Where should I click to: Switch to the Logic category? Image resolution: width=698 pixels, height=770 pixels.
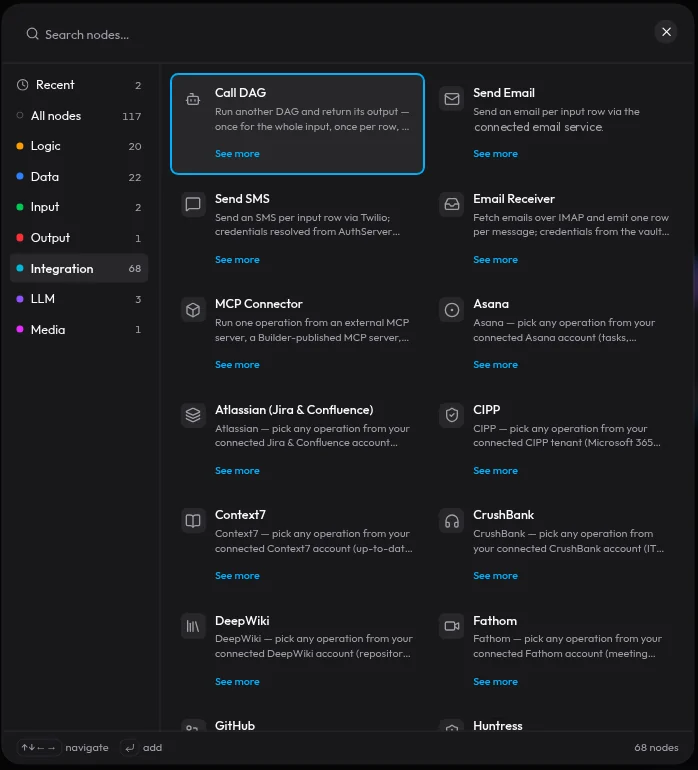pyautogui.click(x=79, y=146)
